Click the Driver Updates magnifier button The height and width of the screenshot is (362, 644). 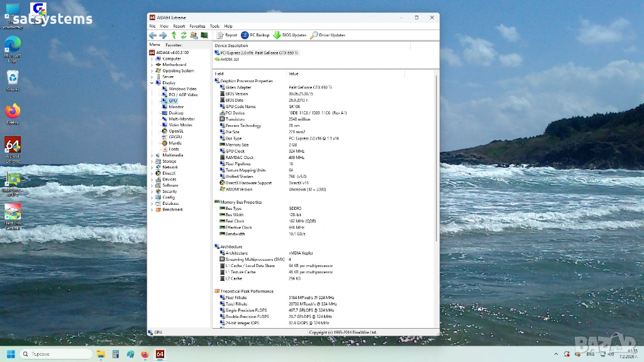tap(327, 35)
